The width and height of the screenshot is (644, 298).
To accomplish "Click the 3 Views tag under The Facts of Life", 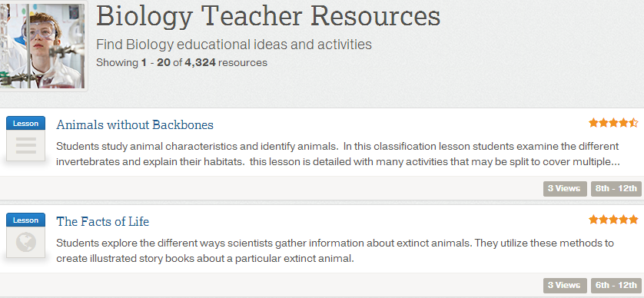I will point(565,285).
